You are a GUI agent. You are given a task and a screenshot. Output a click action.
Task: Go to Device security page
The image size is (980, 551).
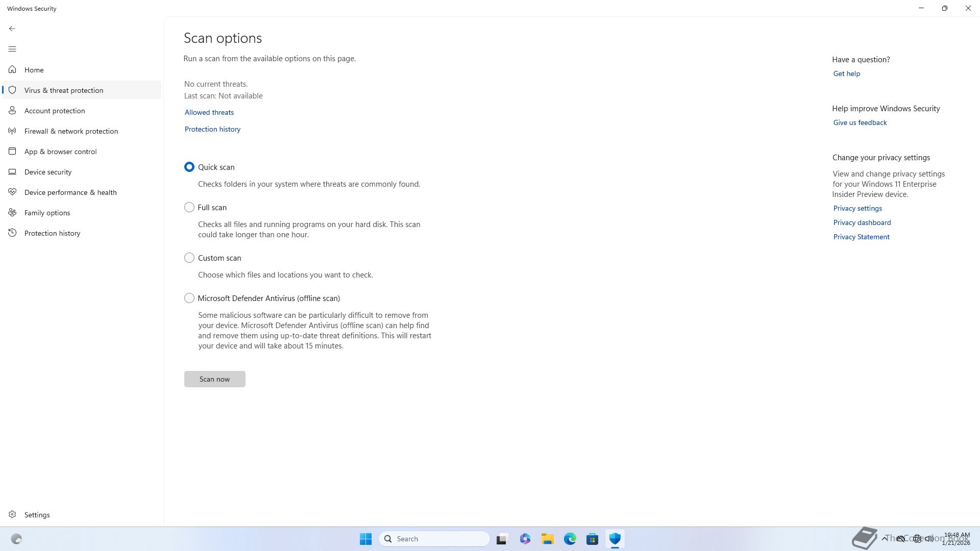click(x=48, y=172)
